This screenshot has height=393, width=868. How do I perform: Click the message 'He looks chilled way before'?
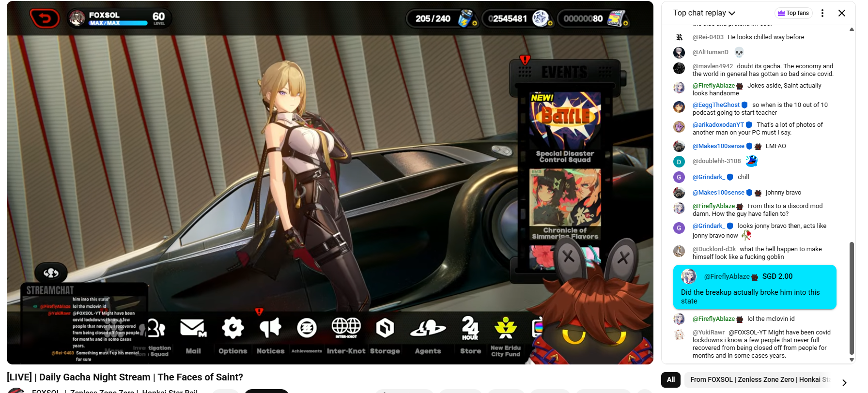click(766, 37)
